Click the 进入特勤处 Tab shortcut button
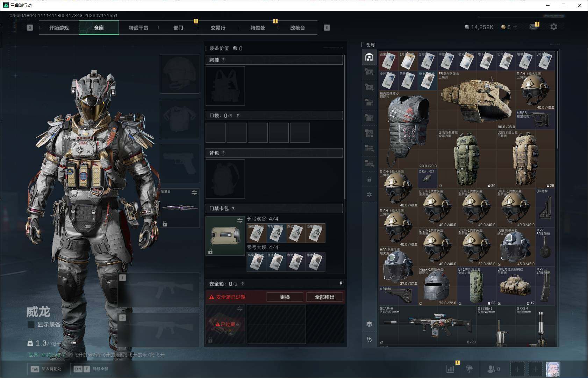Screen dimensions: 588x378 (46, 369)
